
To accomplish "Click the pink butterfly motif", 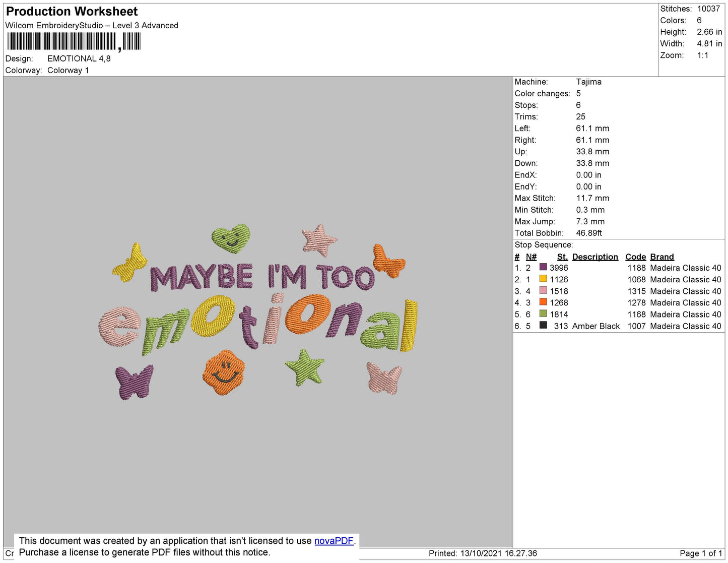I will [384, 378].
